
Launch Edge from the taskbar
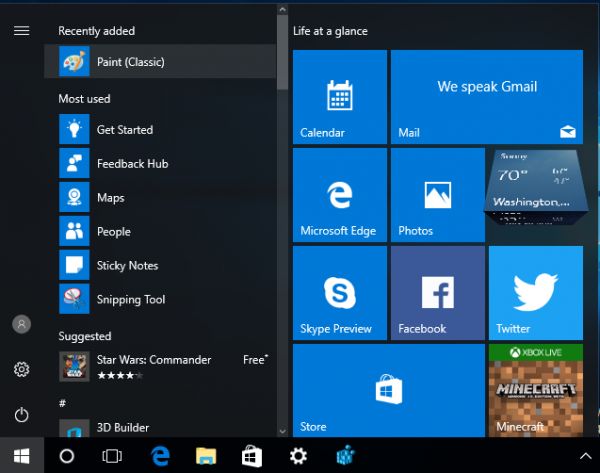160,456
